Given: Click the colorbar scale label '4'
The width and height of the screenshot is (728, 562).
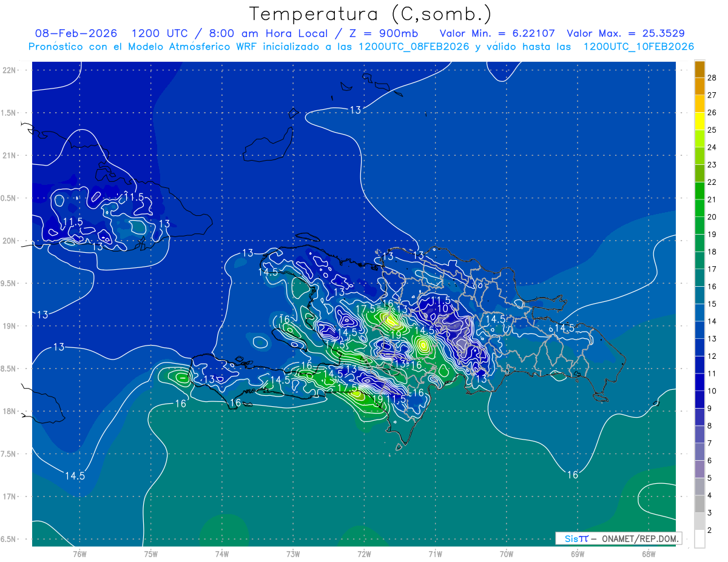Looking at the screenshot, I should click(710, 495).
